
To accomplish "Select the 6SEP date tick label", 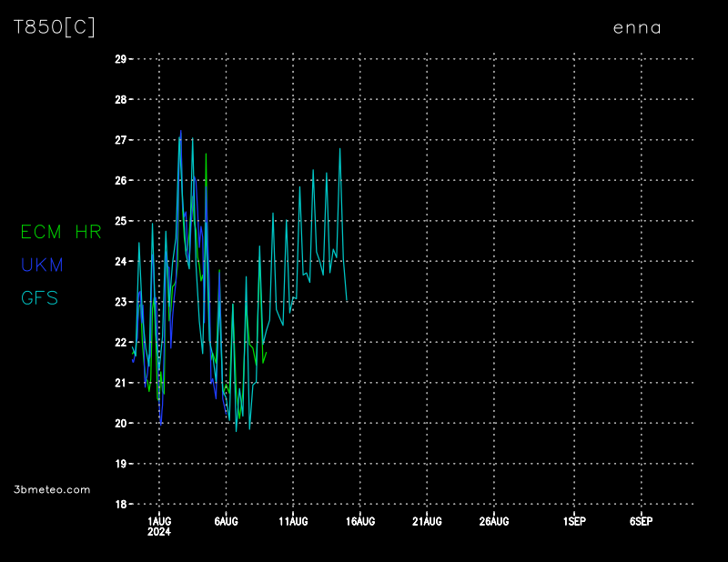I will click(x=641, y=521).
